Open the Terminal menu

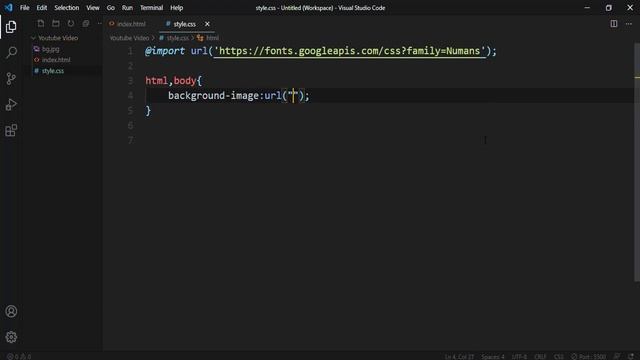pos(151,8)
